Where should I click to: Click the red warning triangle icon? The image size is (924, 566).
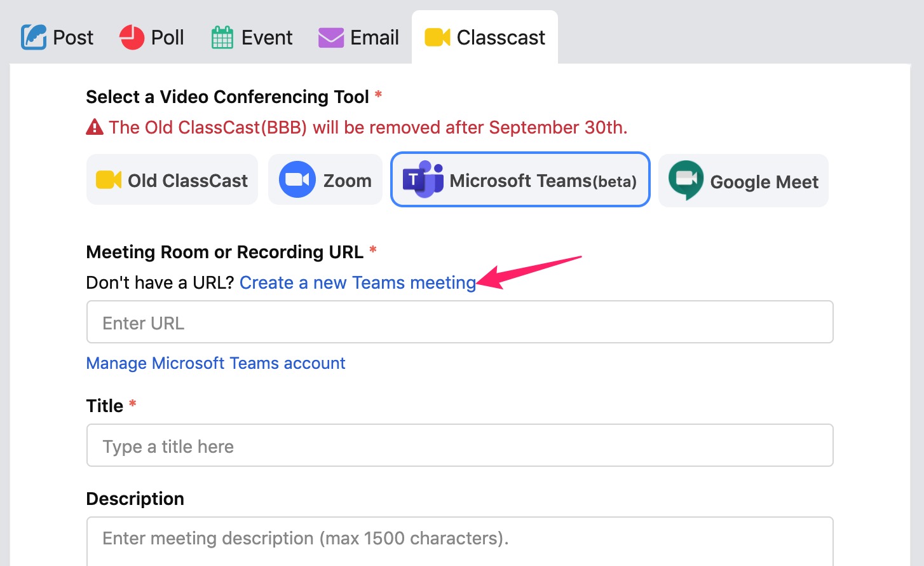click(x=95, y=127)
